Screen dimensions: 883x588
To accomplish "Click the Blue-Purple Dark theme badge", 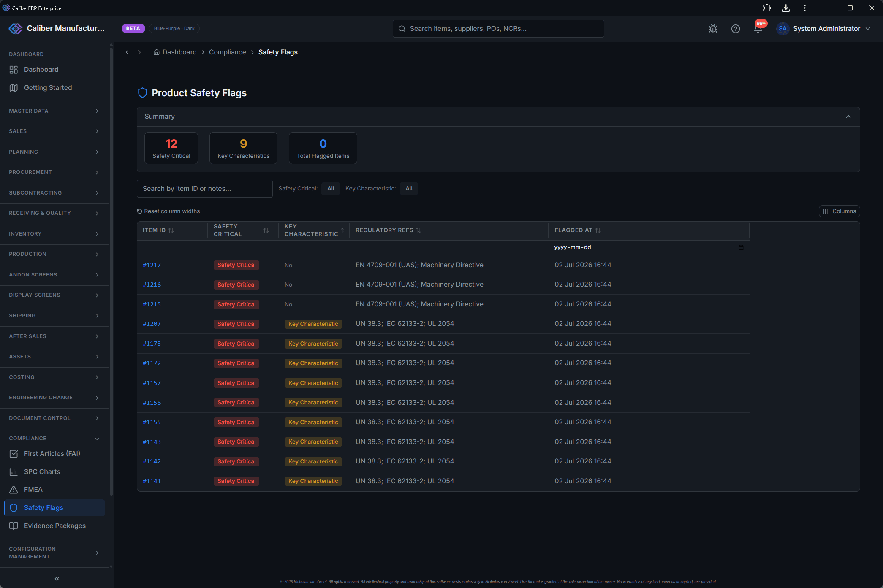I will pos(174,29).
